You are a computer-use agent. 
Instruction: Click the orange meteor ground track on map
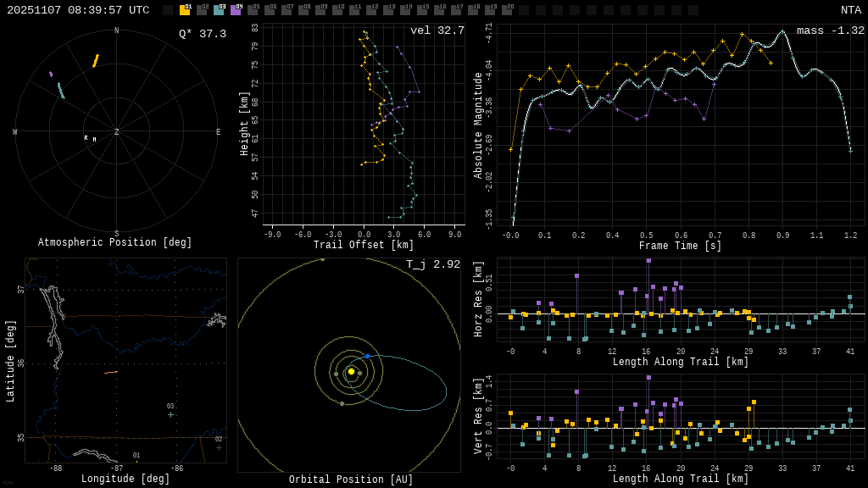(111, 372)
